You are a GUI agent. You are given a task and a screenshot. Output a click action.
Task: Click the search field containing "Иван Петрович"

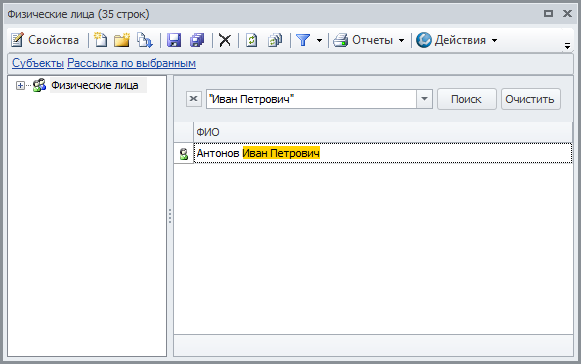(x=311, y=99)
